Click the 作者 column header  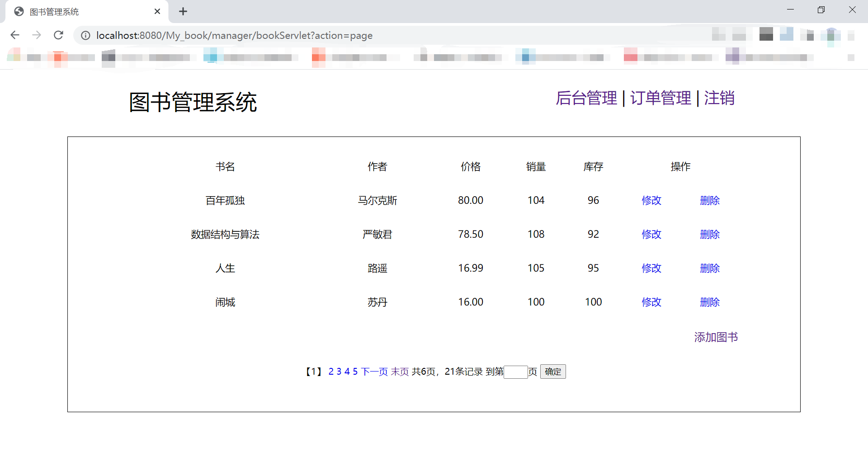[x=377, y=166]
